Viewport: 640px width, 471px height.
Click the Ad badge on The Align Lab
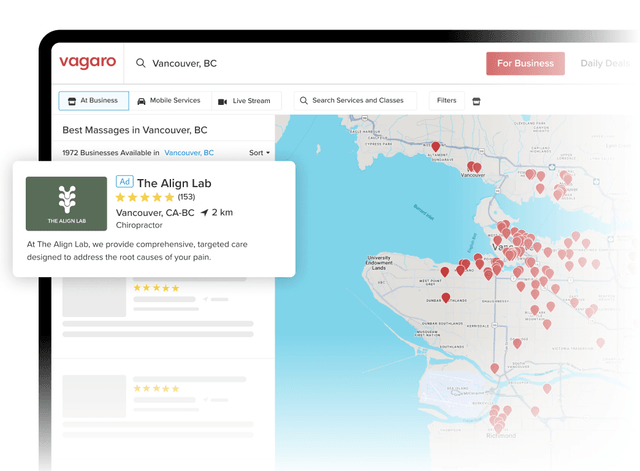coord(124,181)
